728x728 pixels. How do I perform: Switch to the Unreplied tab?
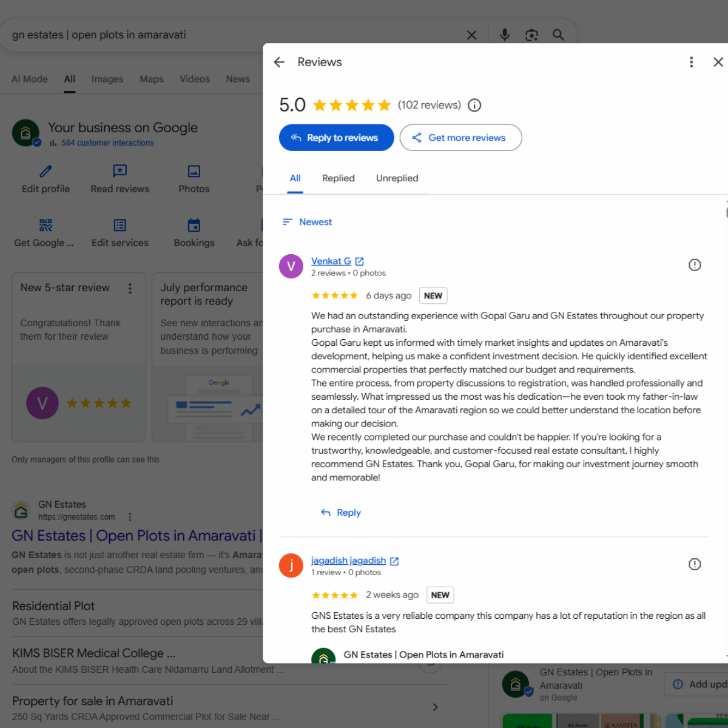[397, 178]
